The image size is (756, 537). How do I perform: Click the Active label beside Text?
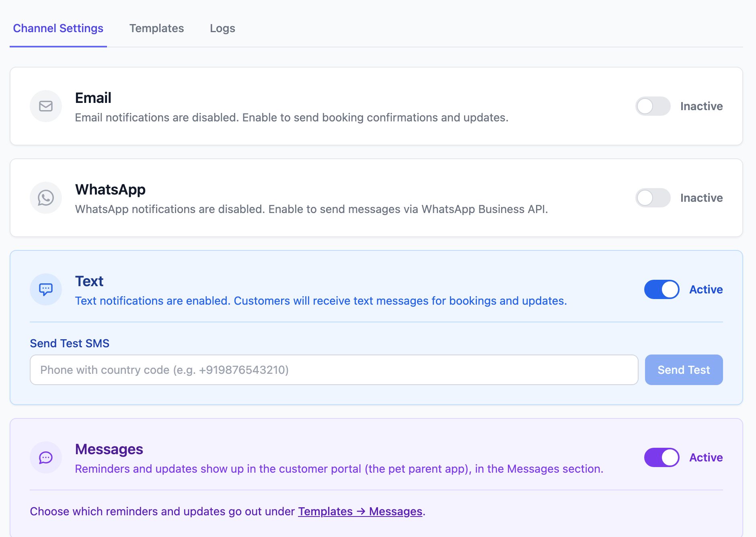pyautogui.click(x=706, y=289)
